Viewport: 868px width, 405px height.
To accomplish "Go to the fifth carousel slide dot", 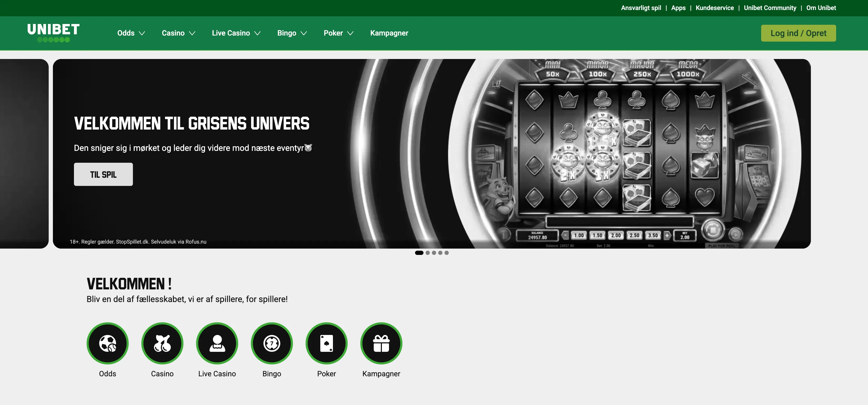I will click(x=446, y=253).
